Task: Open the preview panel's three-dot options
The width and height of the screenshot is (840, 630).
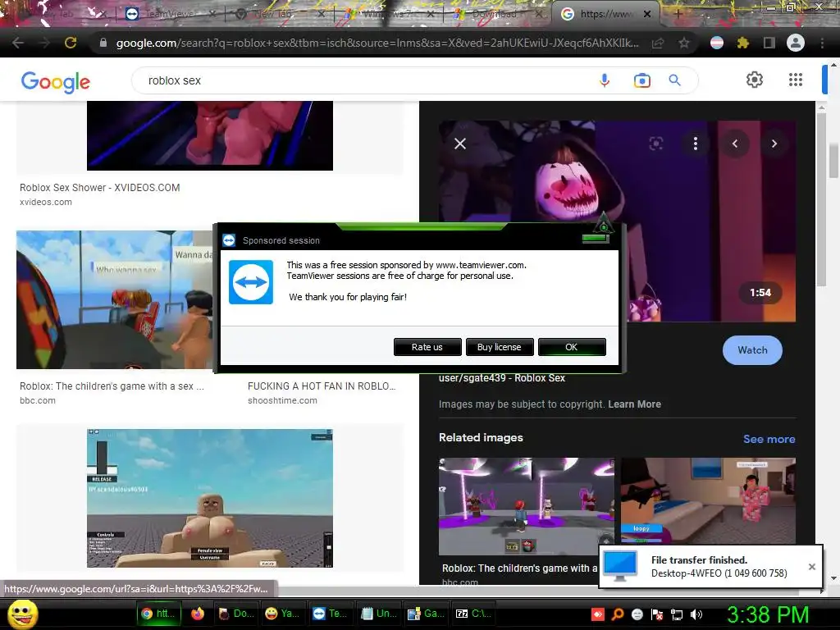Action: coord(696,144)
